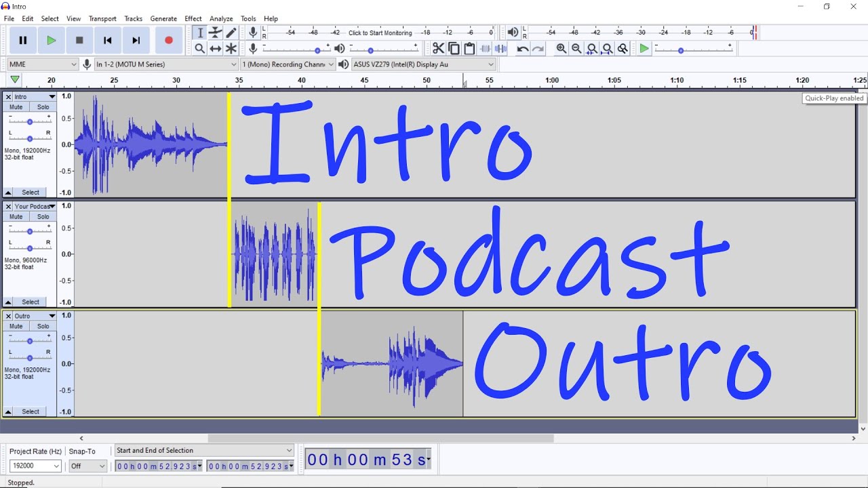Click the Zoom Toggle icon
This screenshot has height=488, width=868.
[x=623, y=48]
